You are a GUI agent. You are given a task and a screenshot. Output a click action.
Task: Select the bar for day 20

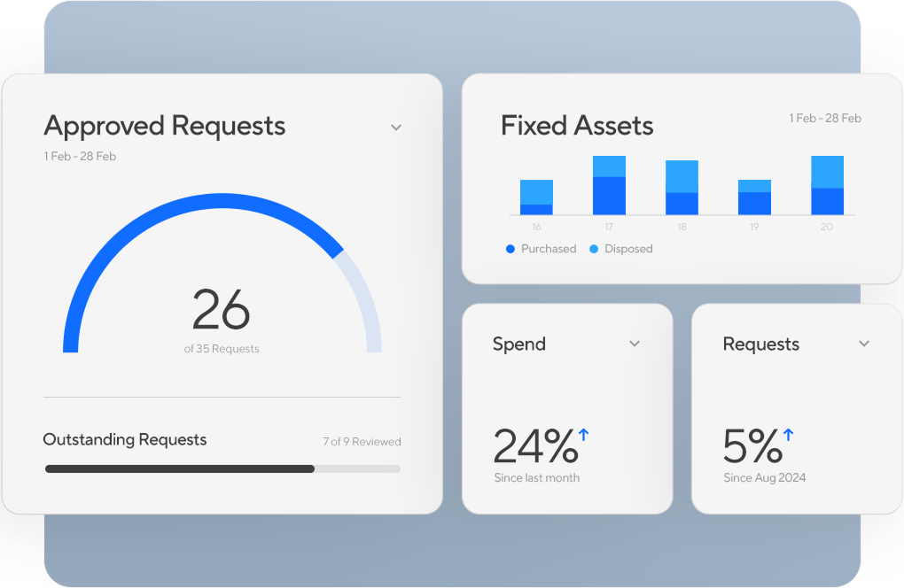point(827,186)
